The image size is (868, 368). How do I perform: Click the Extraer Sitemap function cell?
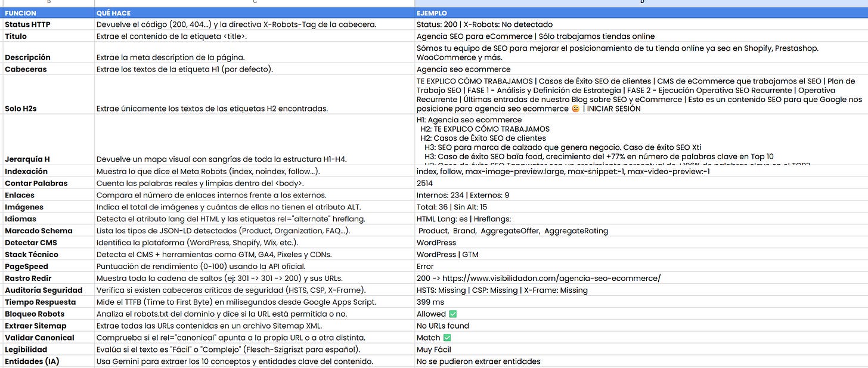click(48, 326)
